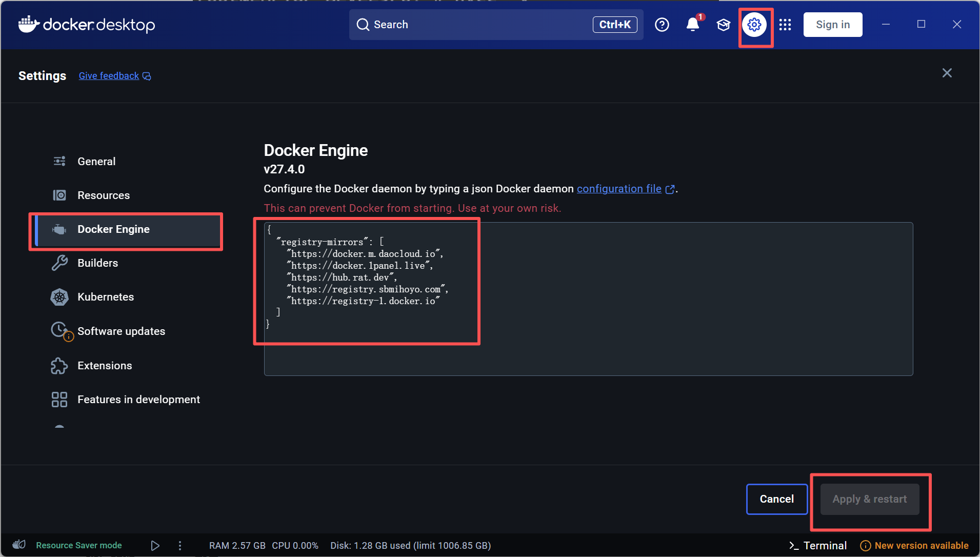Click the play engine icon in status bar

pos(155,546)
